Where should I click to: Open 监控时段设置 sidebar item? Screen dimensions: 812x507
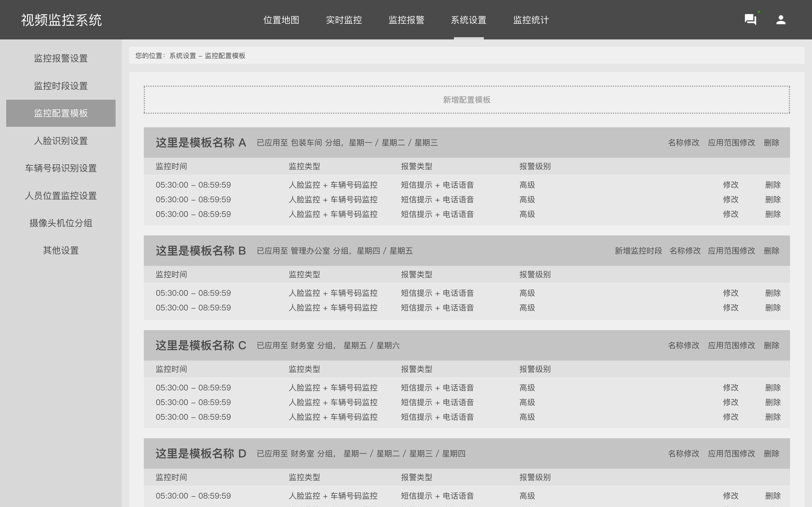(61, 86)
